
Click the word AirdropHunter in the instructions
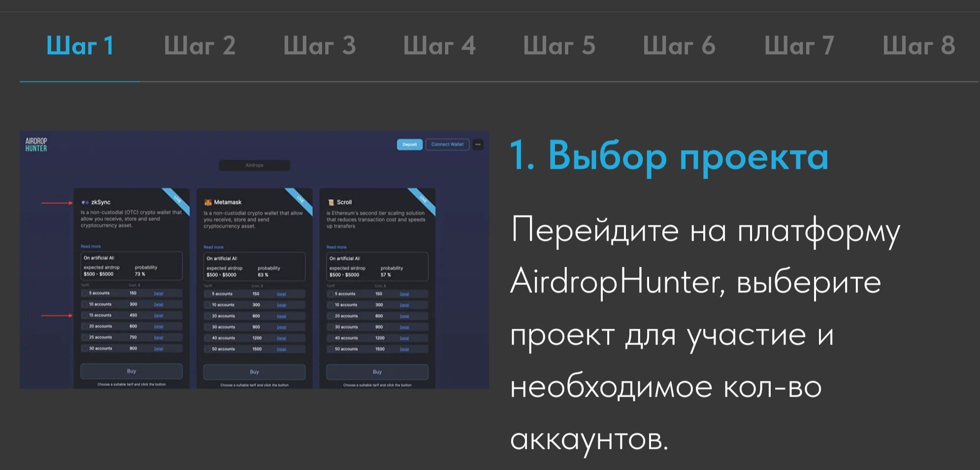click(618, 282)
